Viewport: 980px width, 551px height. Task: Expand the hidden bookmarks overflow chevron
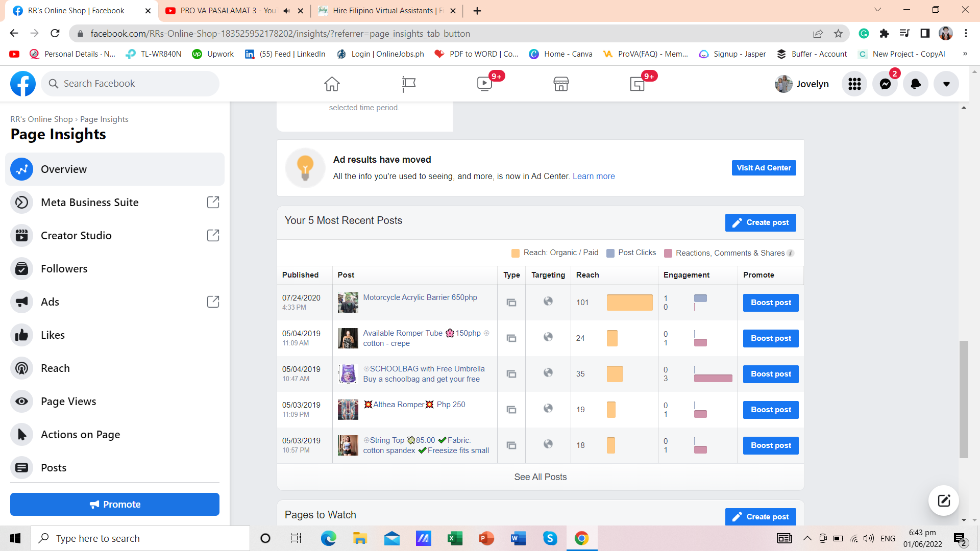(x=965, y=54)
